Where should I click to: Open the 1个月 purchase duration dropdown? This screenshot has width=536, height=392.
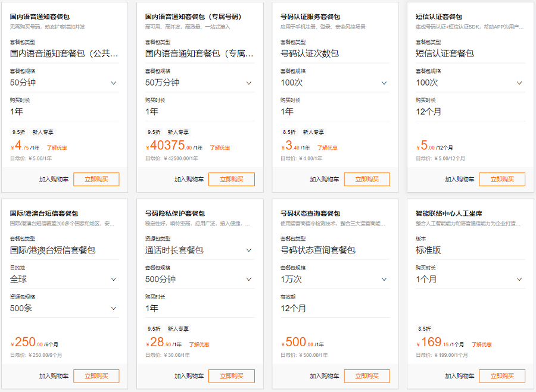point(470,280)
